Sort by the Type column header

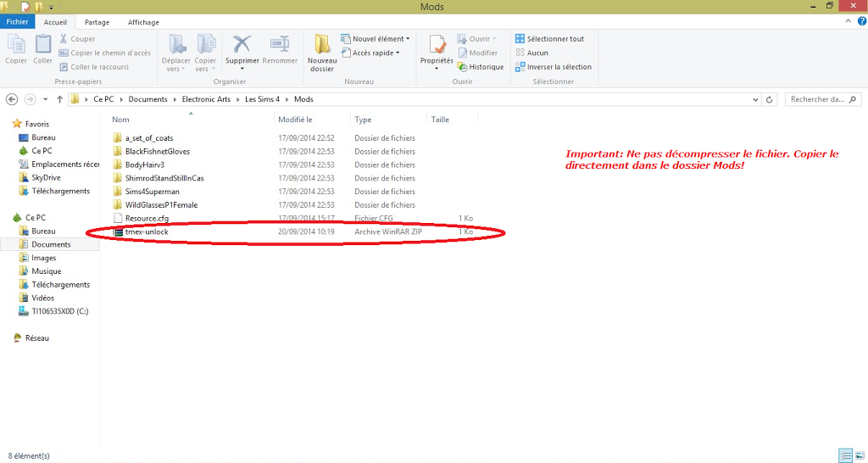363,119
